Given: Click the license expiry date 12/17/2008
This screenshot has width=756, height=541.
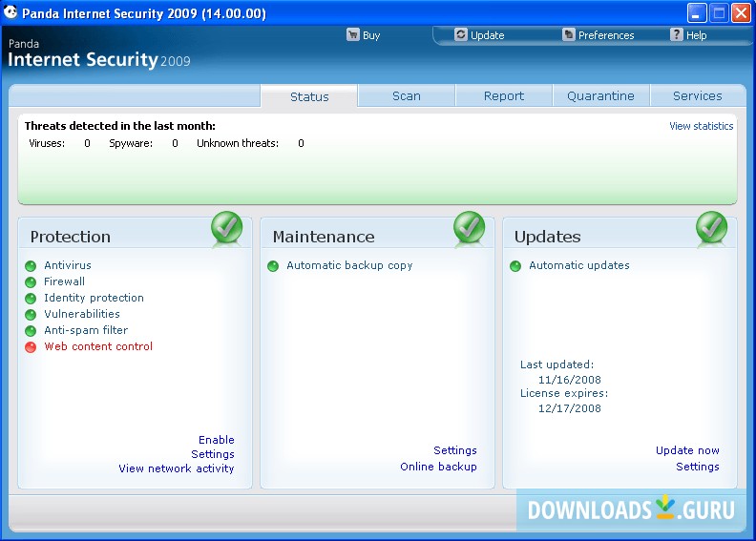Looking at the screenshot, I should pyautogui.click(x=570, y=408).
